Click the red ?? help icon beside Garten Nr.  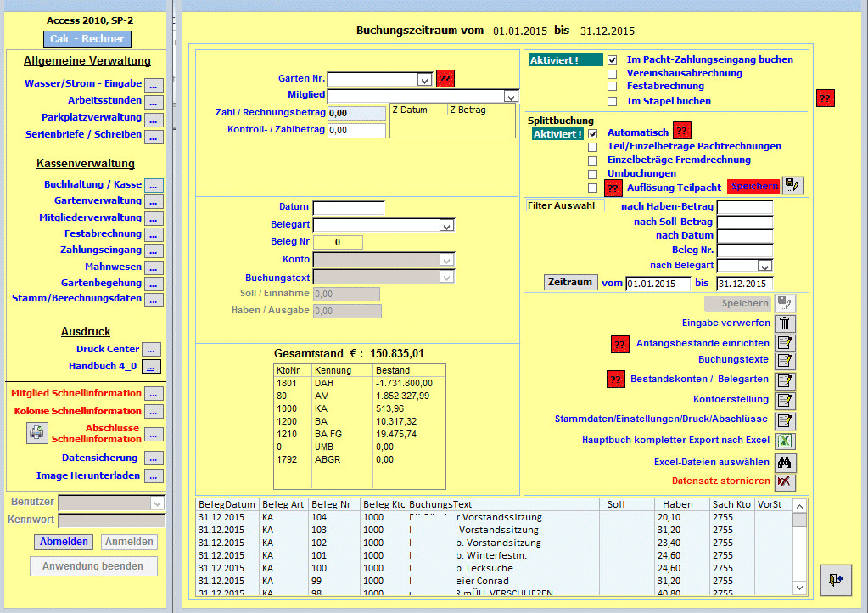click(445, 79)
